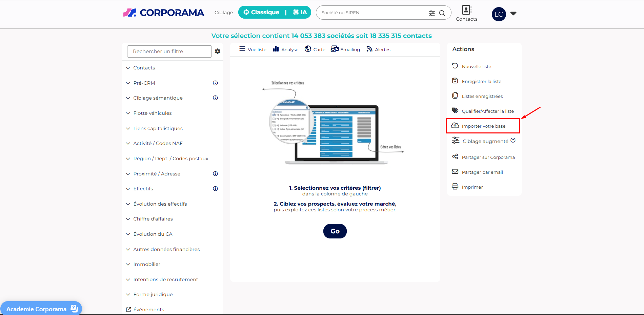
Task: Click the Ciblage augmenté help icon
Action: click(x=513, y=141)
